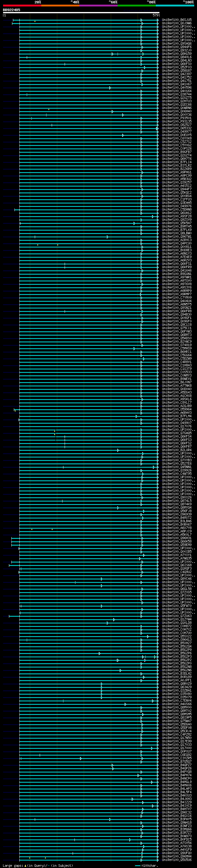Image resolution: width=197 pixels, height=868 pixels.
Task: Click label UniRef100_A7YXY1
Action: point(177,555)
